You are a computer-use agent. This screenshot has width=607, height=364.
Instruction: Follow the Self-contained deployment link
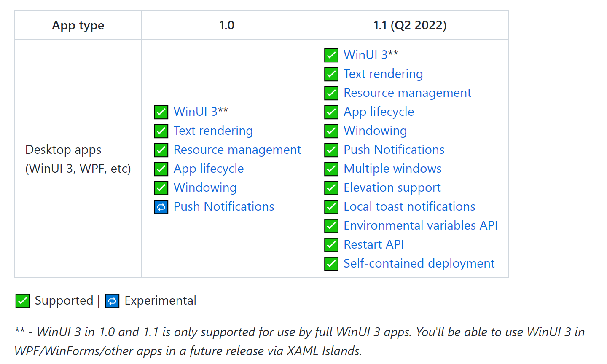tap(419, 263)
